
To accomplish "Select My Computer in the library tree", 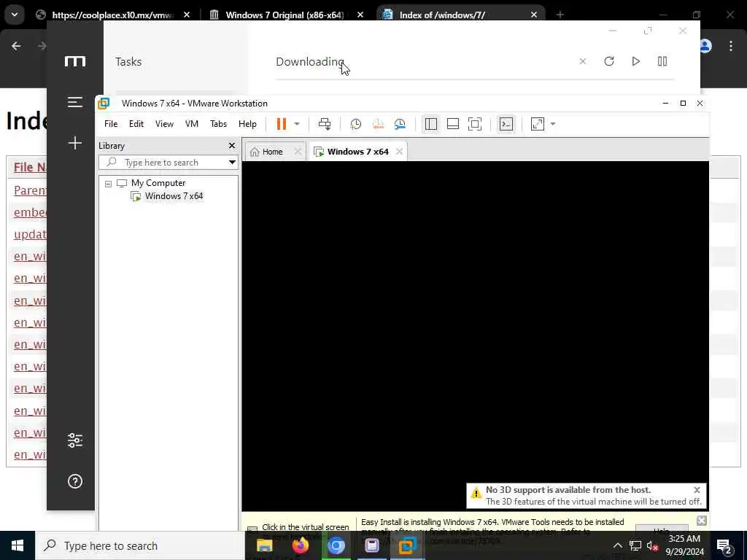I will point(158,183).
